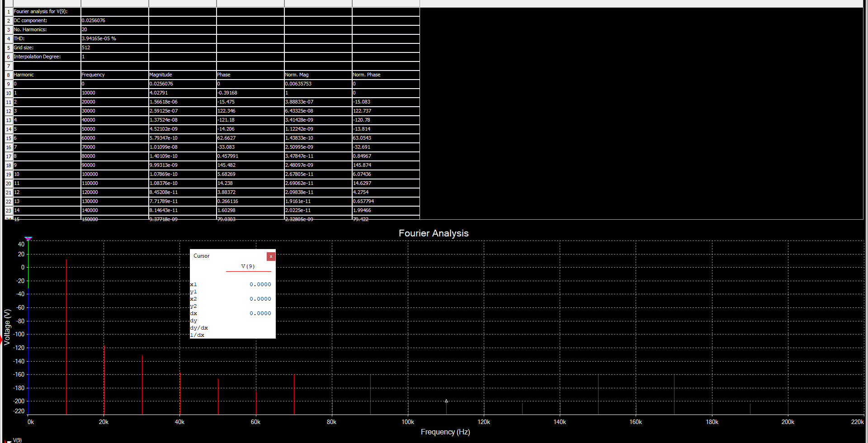Select the 'No. Harmonics:' label cell
The image size is (868, 443).
click(47, 30)
